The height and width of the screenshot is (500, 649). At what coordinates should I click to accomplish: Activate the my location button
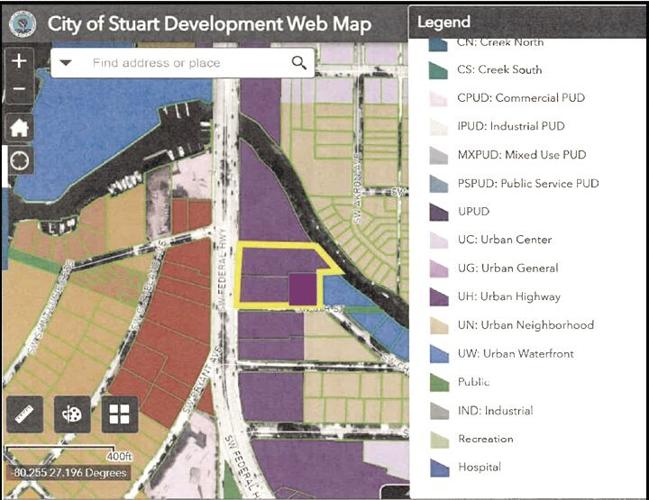pyautogui.click(x=20, y=160)
